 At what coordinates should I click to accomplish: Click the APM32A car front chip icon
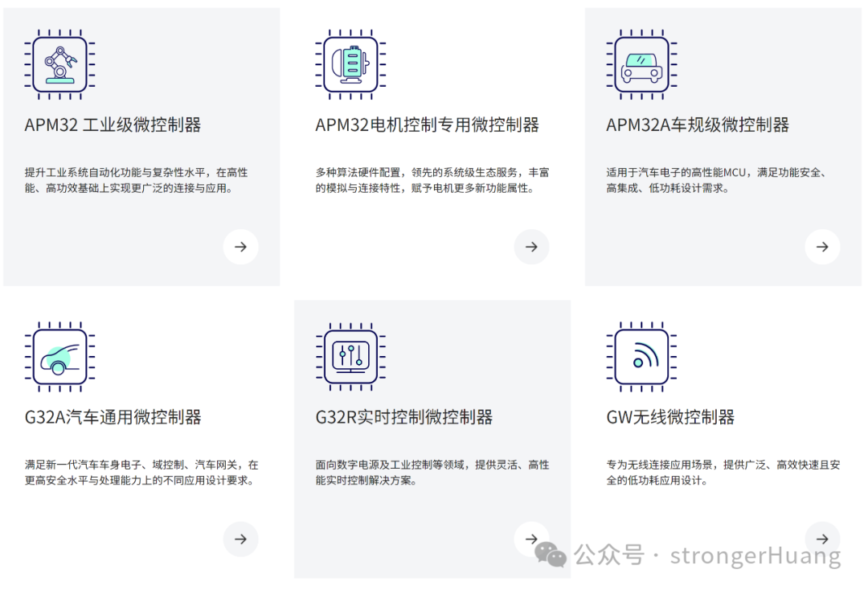point(641,65)
